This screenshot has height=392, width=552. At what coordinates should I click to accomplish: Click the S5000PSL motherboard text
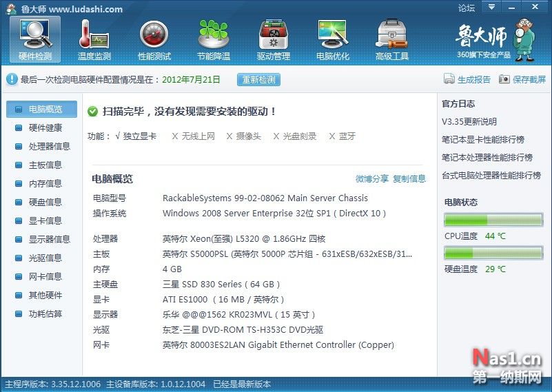click(x=287, y=254)
